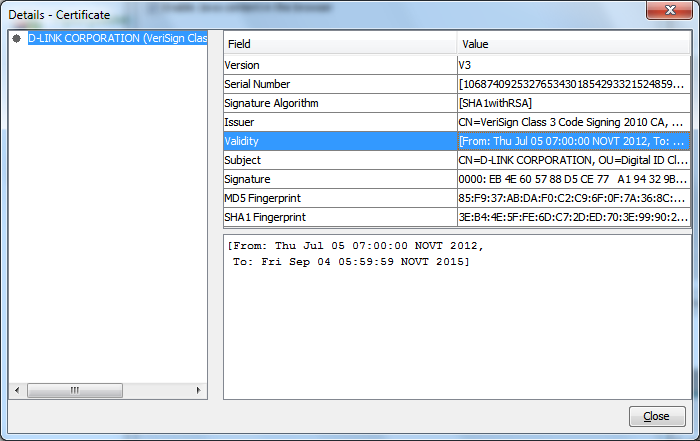Click the left scroll arrow in tree panel
Image resolution: width=700 pixels, height=441 pixels.
[x=16, y=390]
